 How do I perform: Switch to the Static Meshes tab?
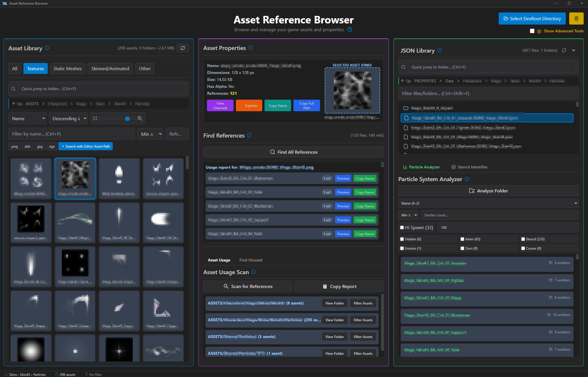click(x=67, y=68)
